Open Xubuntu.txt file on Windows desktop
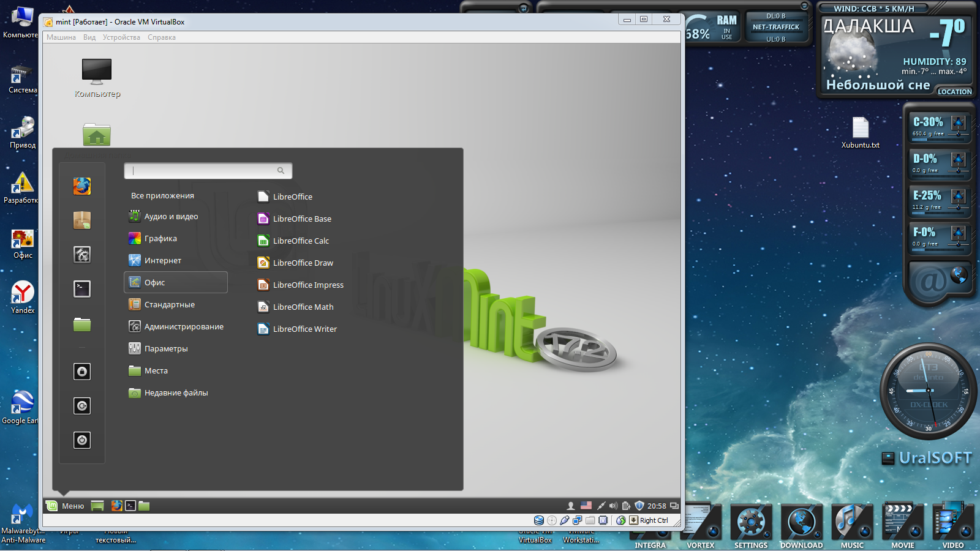The image size is (980, 551). point(861,132)
